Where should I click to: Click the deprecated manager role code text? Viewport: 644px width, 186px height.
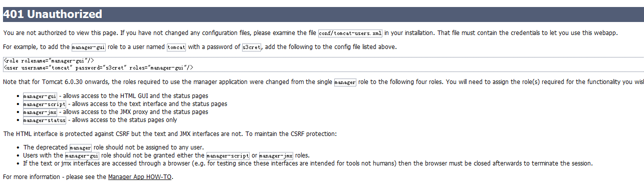coord(81,147)
